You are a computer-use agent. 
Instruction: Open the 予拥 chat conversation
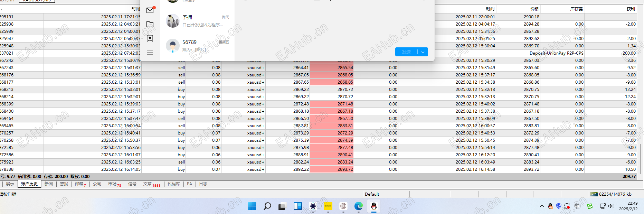point(197,21)
